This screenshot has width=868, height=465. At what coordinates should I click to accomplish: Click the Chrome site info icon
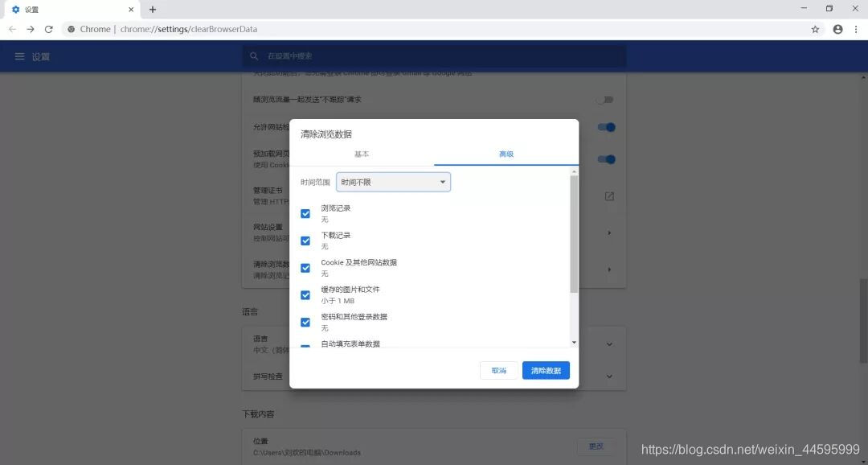tap(71, 30)
